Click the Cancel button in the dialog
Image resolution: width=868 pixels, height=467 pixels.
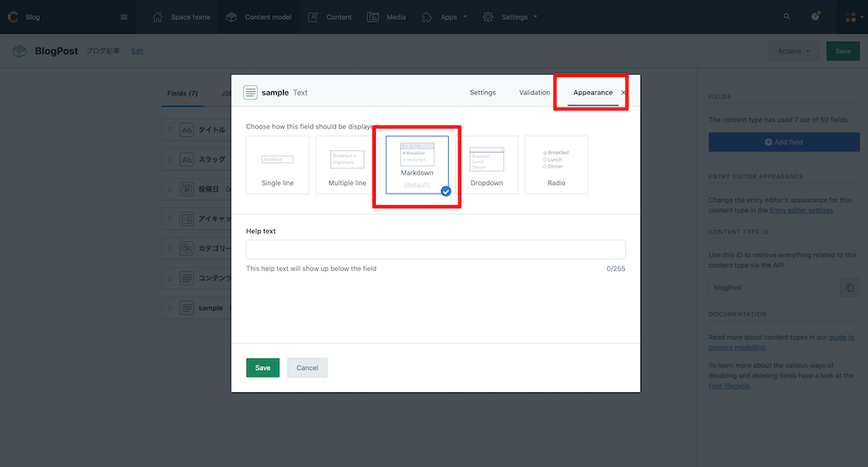(x=307, y=368)
